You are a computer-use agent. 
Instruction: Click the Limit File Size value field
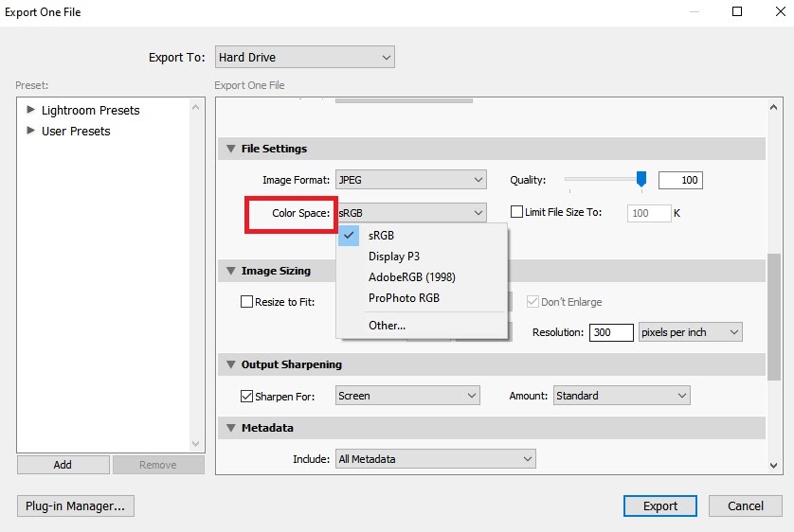click(649, 213)
